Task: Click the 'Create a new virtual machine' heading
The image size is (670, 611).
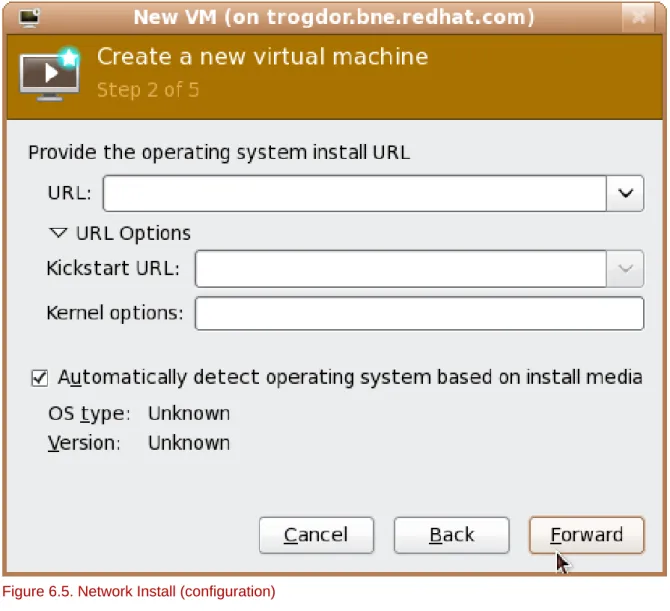Action: [262, 57]
